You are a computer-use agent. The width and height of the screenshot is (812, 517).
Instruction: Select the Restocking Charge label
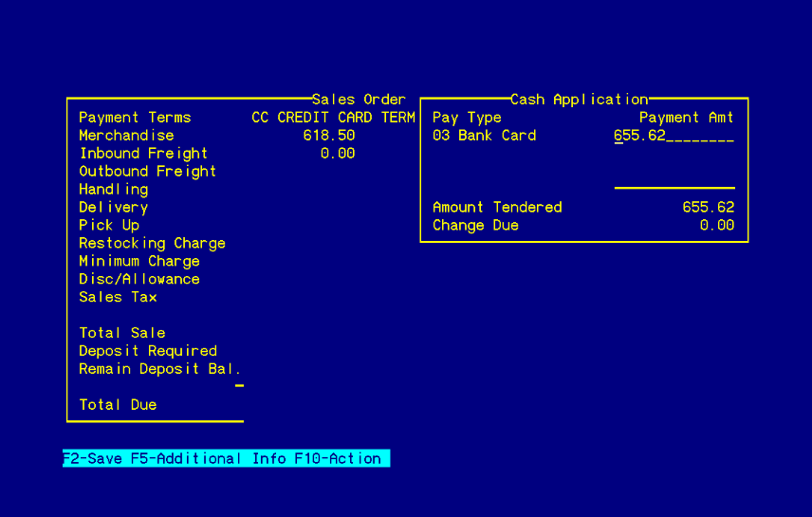152,244
